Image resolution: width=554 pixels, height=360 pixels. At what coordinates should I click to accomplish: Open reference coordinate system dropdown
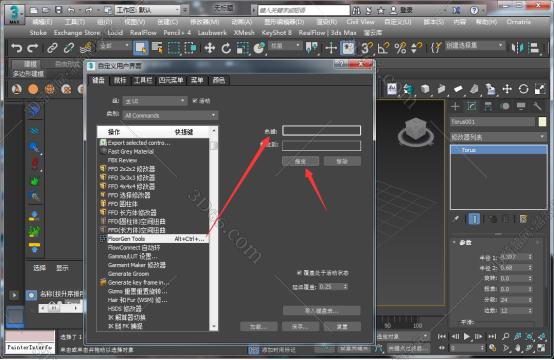click(x=285, y=46)
